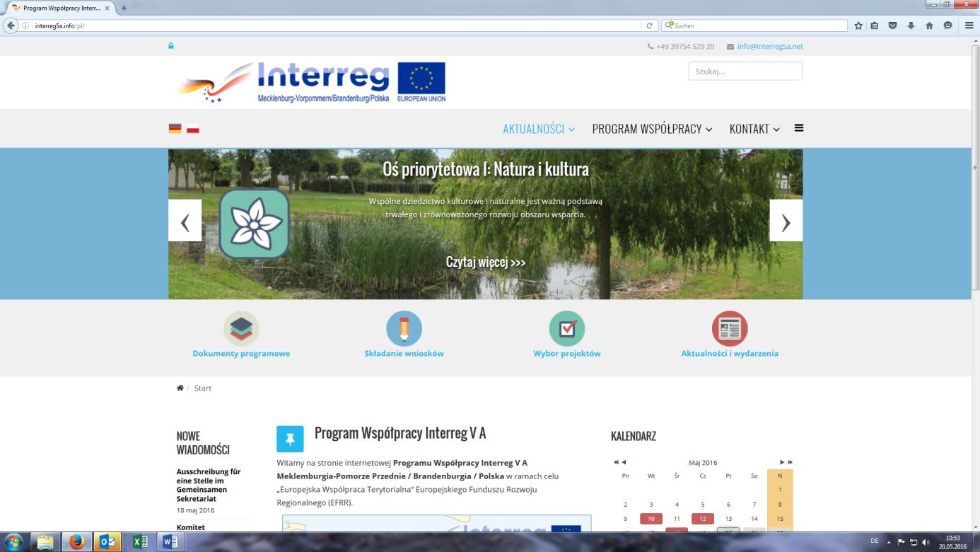Screen dimensions: 980x552
Task: Click the Interreg logo
Action: [311, 82]
